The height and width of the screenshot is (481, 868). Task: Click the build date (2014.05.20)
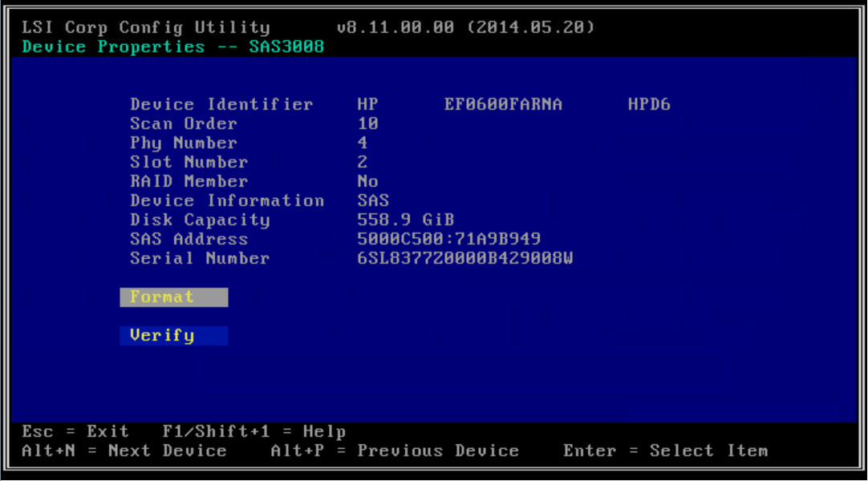point(531,27)
